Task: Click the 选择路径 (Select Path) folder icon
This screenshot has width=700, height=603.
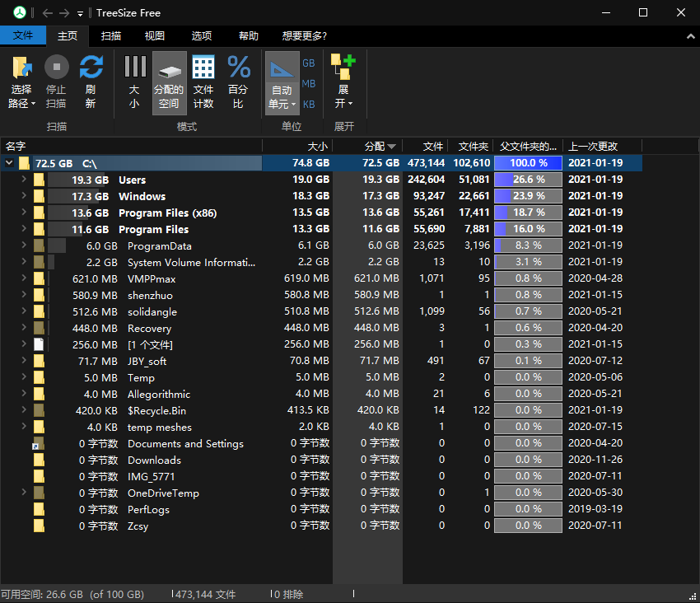Action: [21, 68]
